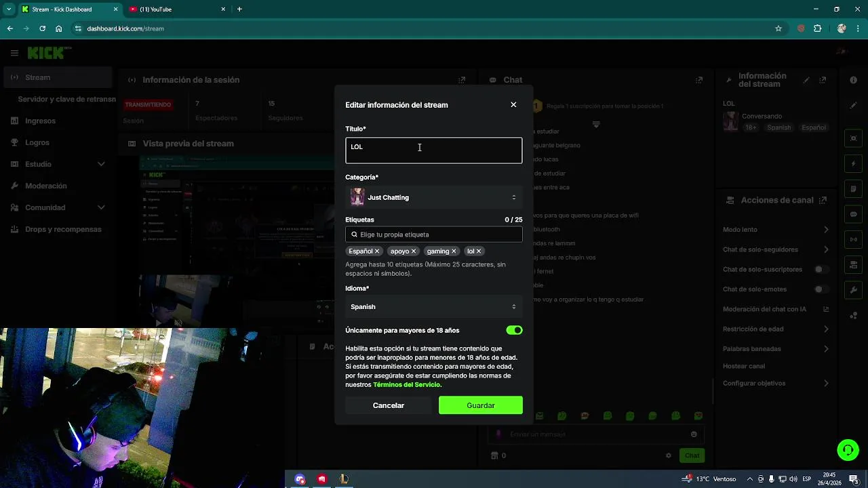The height and width of the screenshot is (488, 868).
Task: Open chat settings gear icon
Action: point(669,455)
